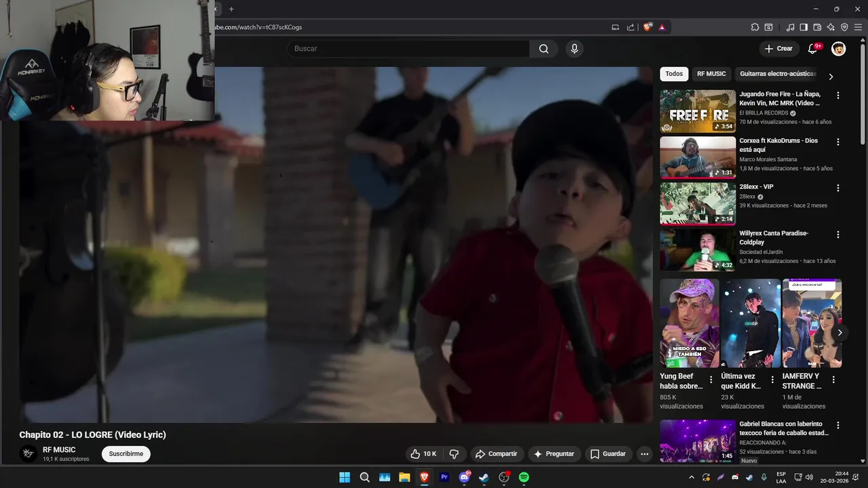Open the RF MUSIC channel name link
This screenshot has height=488, width=868.
point(59,450)
